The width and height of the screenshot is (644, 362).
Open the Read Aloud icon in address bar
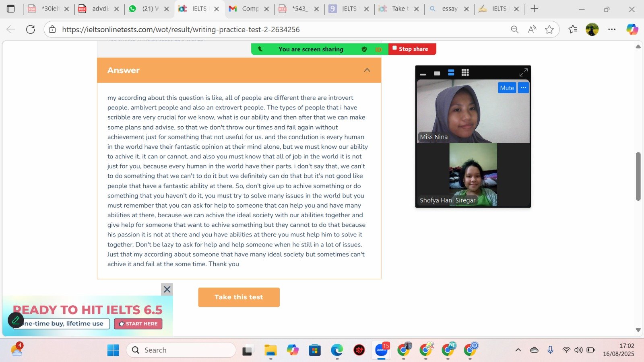pos(532,29)
